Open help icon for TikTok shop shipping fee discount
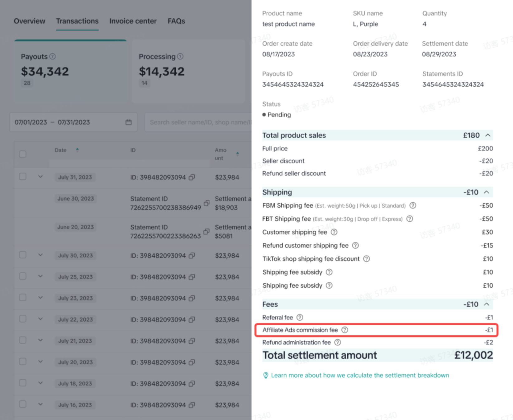Viewport: 513px width, 420px height. (367, 259)
